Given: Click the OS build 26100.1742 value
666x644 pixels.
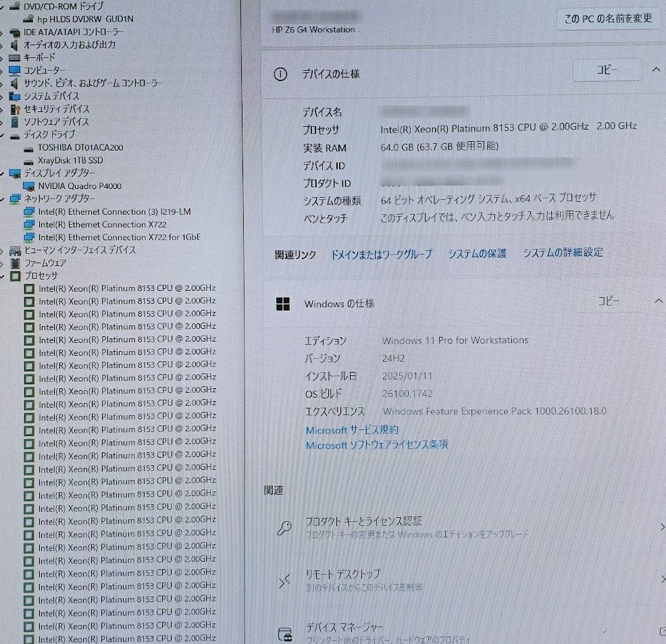Looking at the screenshot, I should pyautogui.click(x=407, y=394).
